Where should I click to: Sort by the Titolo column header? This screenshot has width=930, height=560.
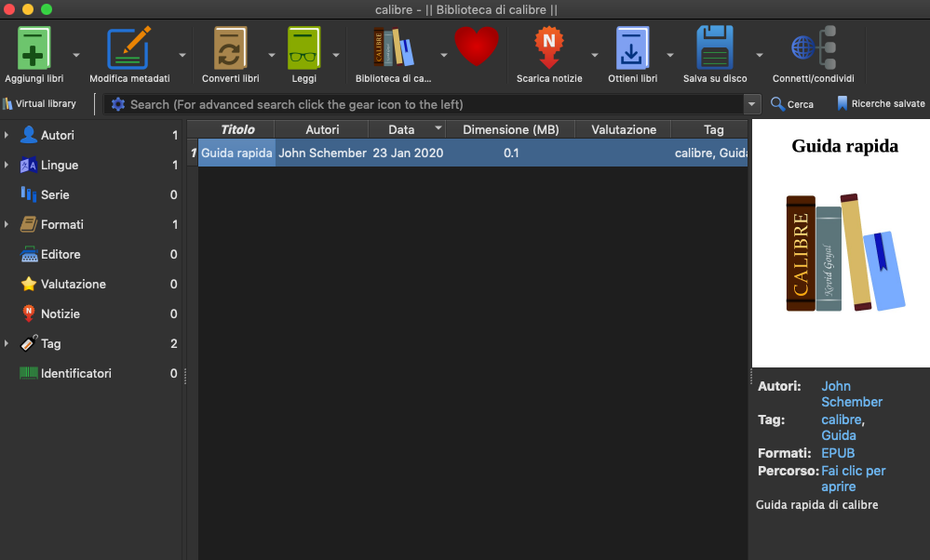coord(237,129)
